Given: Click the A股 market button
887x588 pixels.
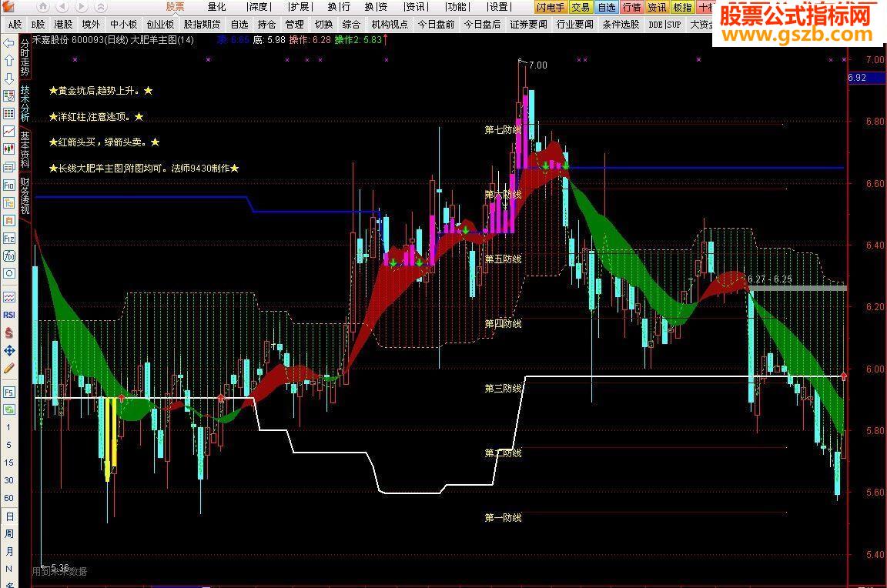Looking at the screenshot, I should [15, 25].
